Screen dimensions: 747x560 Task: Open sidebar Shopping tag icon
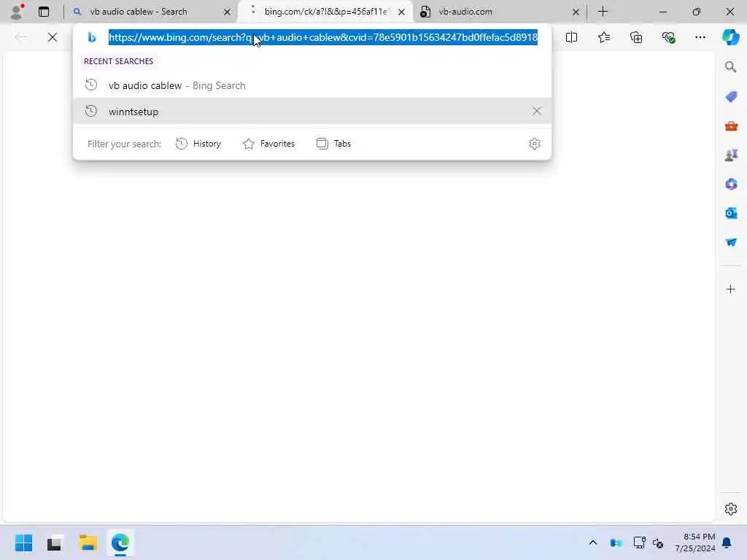click(731, 97)
